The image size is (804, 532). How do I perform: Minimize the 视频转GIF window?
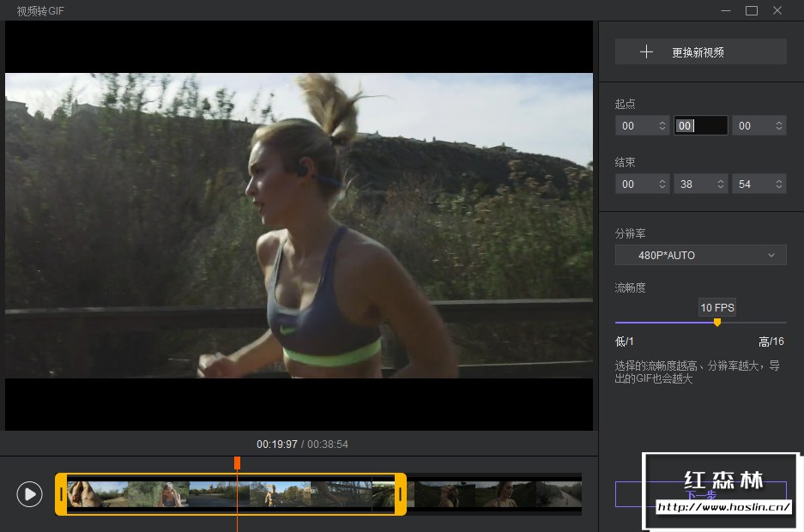[726, 11]
